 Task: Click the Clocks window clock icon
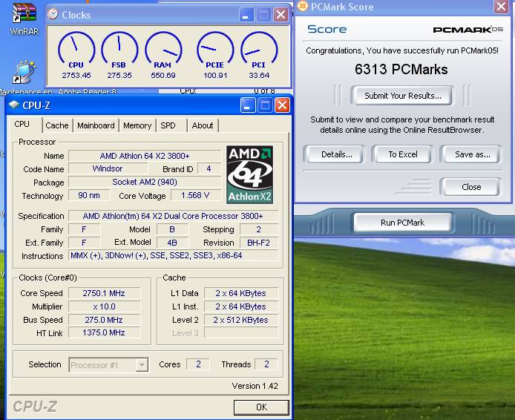[53, 14]
